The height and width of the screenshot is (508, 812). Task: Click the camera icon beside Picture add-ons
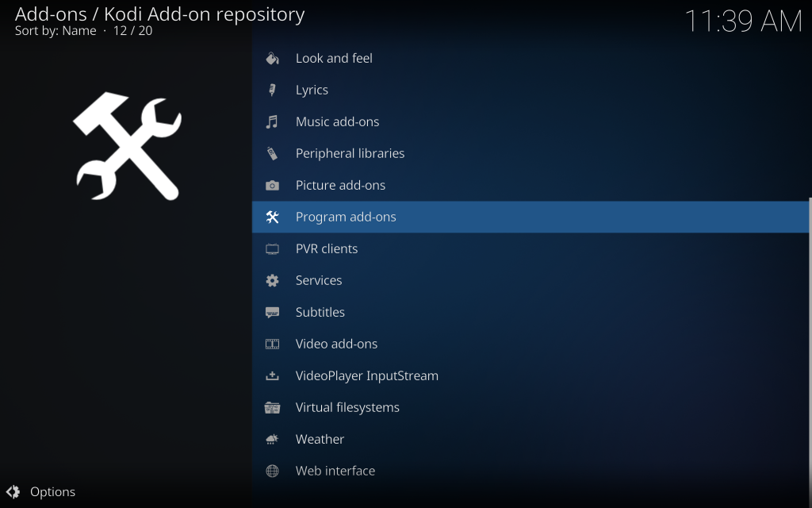(272, 185)
